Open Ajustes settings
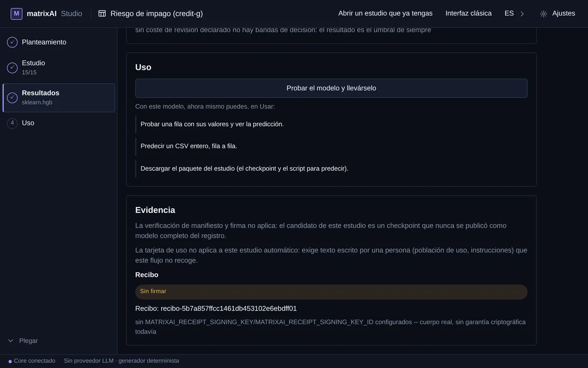 (558, 13)
